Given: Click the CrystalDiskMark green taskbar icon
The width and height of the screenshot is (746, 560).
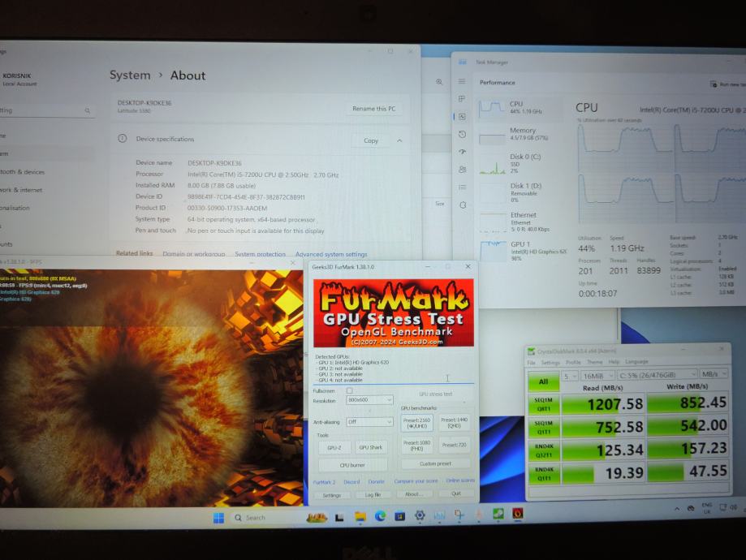Looking at the screenshot, I should 498,514.
